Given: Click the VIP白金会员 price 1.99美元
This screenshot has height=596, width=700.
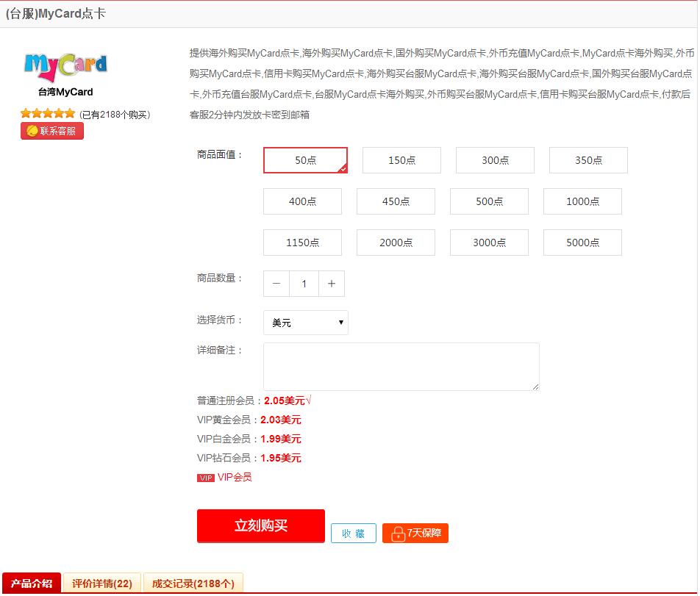Looking at the screenshot, I should 281,439.
